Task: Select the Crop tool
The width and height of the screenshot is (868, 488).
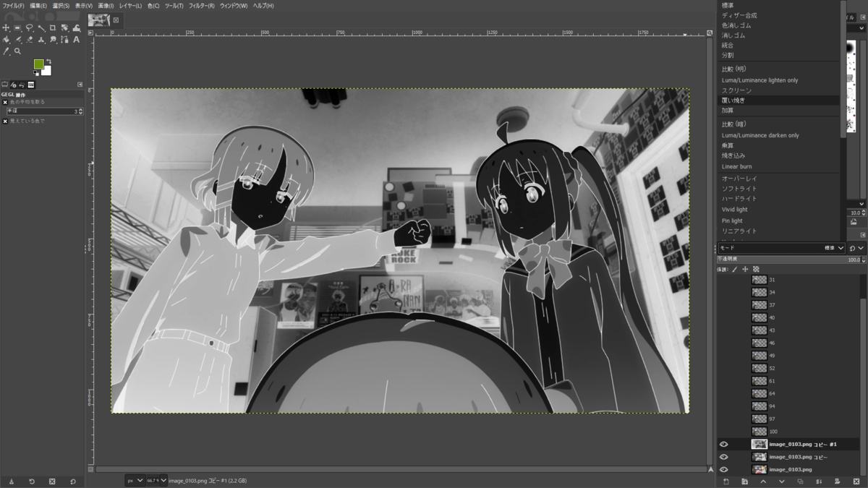Action: (x=53, y=27)
